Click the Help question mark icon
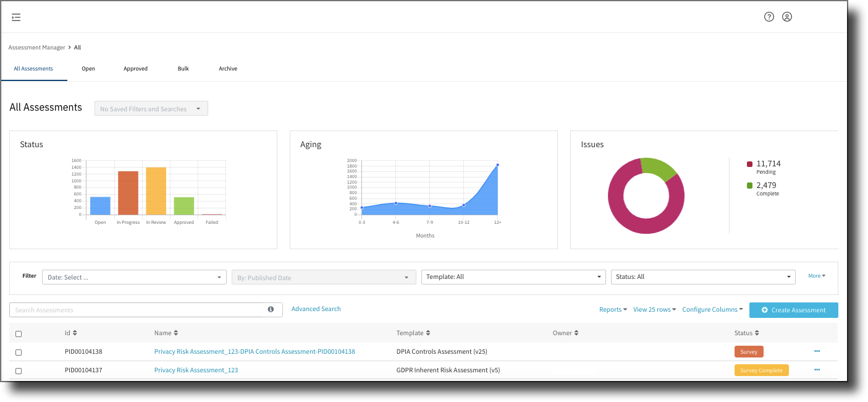868x402 pixels. (x=769, y=17)
